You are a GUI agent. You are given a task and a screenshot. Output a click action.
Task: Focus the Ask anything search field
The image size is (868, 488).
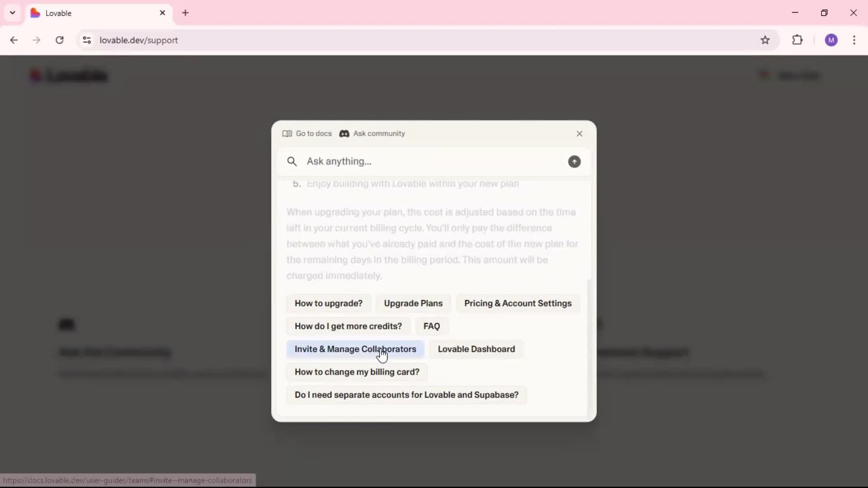[434, 161]
